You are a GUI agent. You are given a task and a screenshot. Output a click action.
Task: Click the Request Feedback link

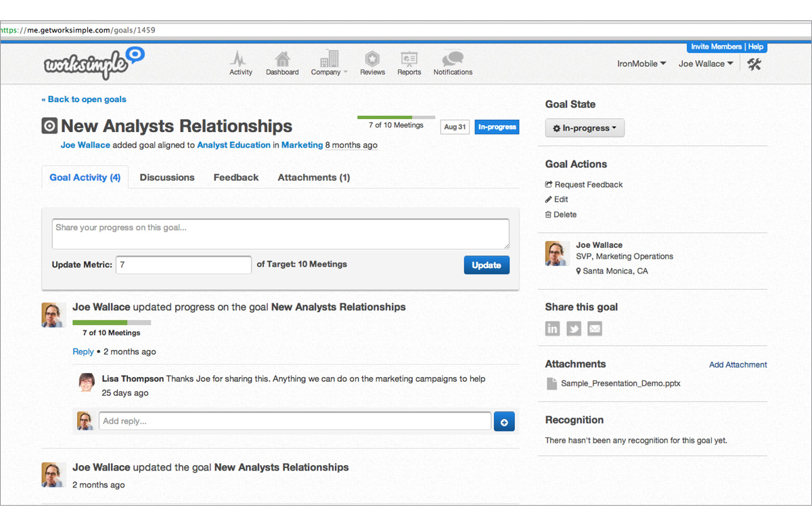(x=588, y=184)
